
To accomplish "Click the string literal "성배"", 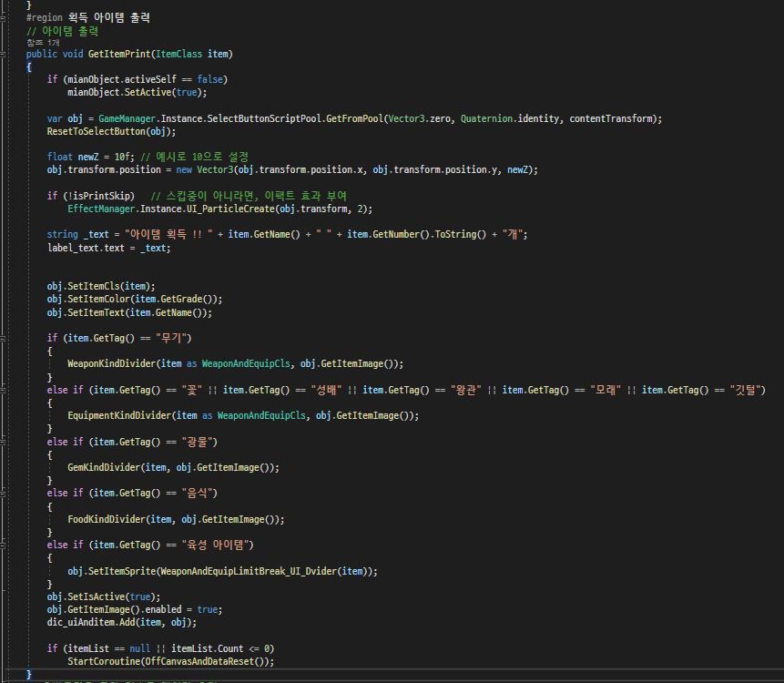I will tap(326, 390).
